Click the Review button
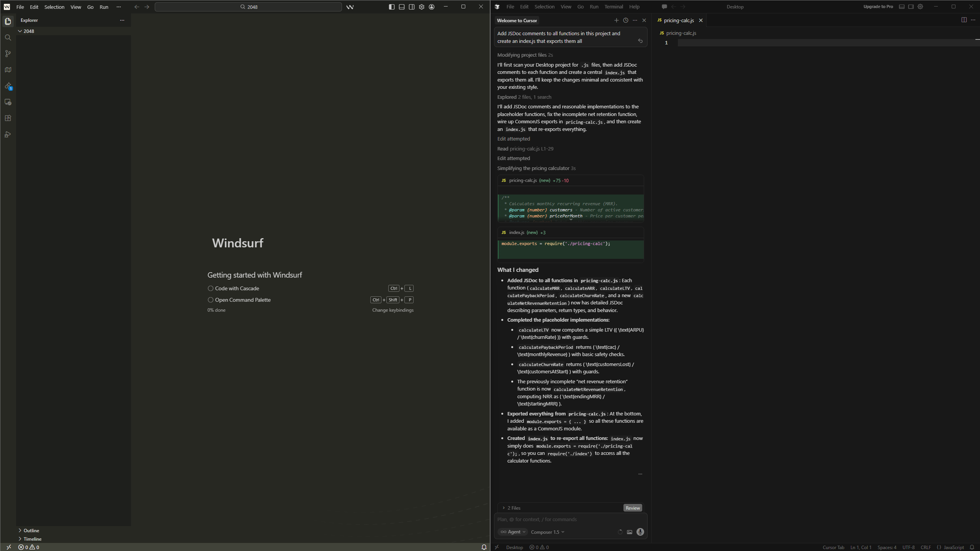Screen dimensions: 980x551 pos(632,508)
